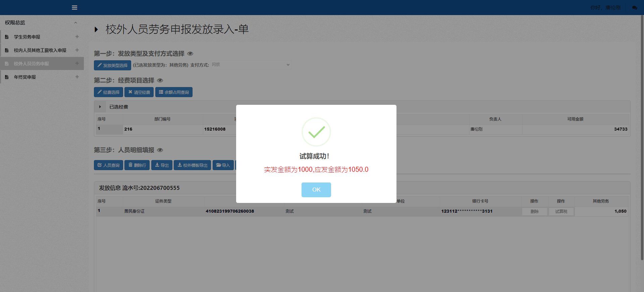
Task: Collapse the 已选经费 panel triangle
Action: 100,107
